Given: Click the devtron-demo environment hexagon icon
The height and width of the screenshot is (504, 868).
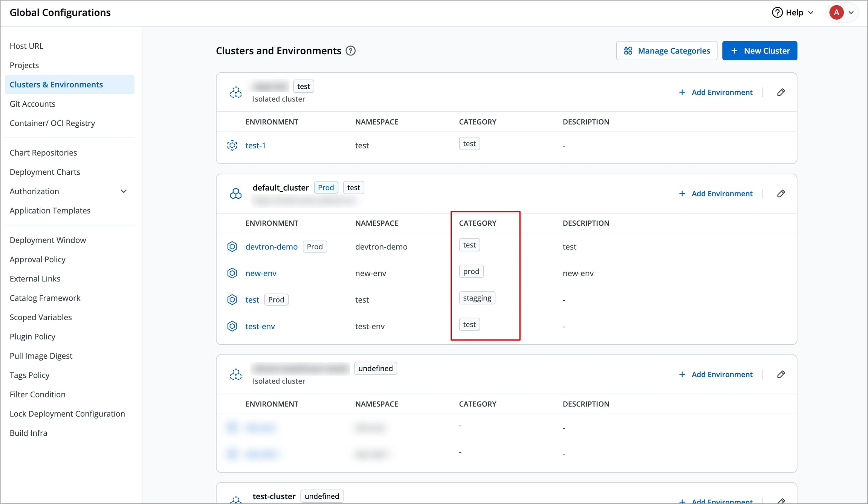Looking at the screenshot, I should (x=232, y=247).
